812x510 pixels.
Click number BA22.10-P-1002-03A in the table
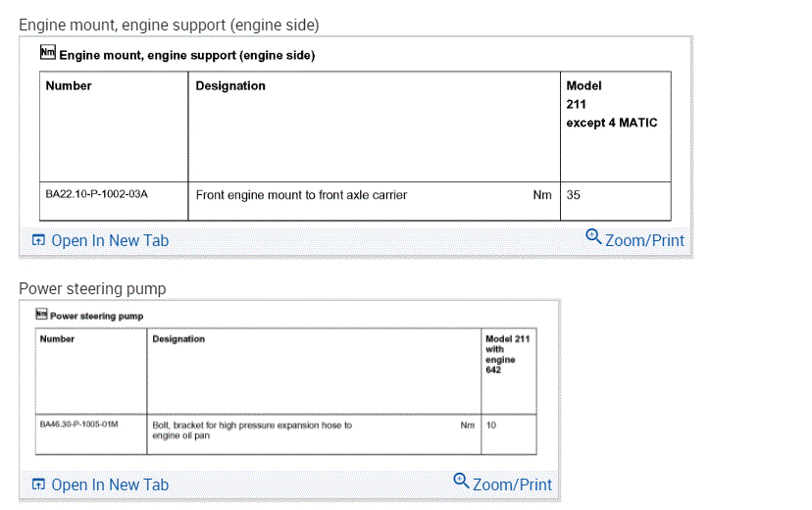coord(96,194)
